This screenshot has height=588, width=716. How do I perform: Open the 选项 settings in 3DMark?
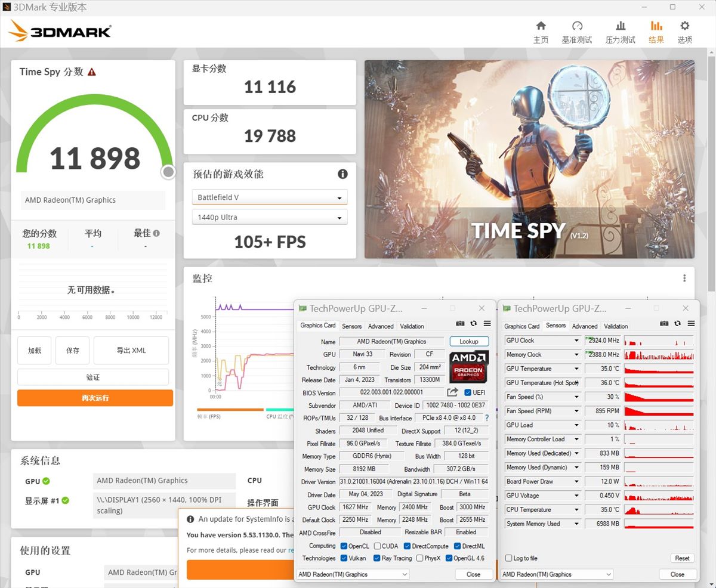[x=684, y=31]
